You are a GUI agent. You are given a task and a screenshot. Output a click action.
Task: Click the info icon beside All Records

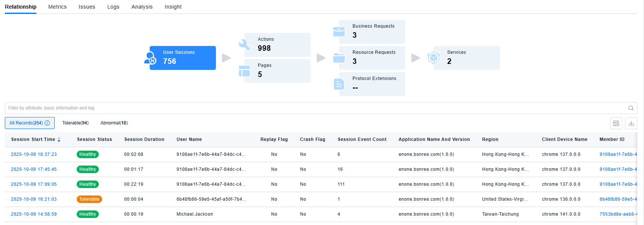(47, 123)
